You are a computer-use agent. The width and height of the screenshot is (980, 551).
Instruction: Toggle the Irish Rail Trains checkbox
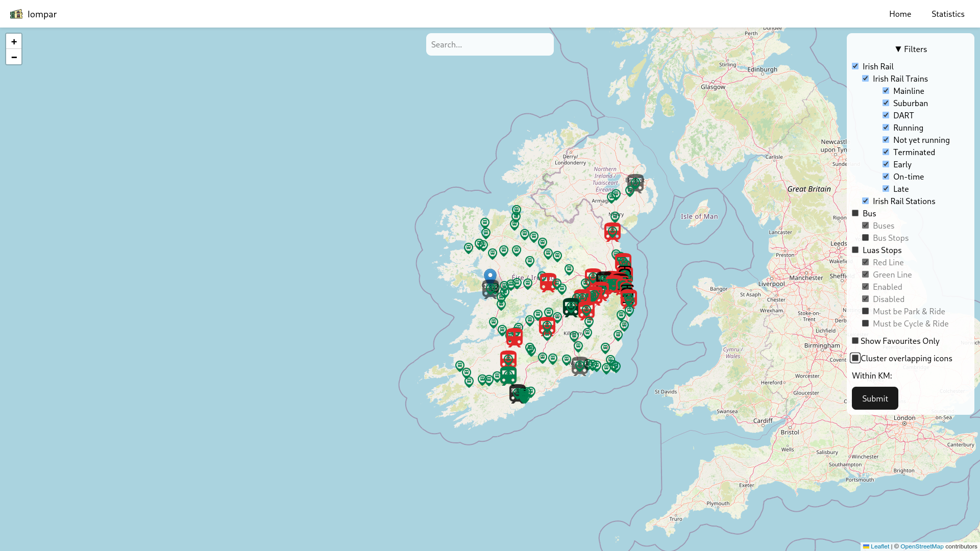(x=866, y=78)
